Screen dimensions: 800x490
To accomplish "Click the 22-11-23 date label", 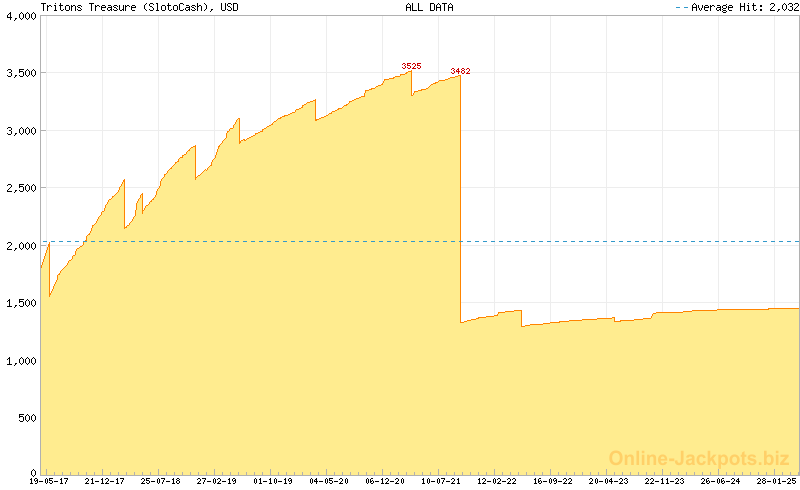I will pyautogui.click(x=665, y=481).
